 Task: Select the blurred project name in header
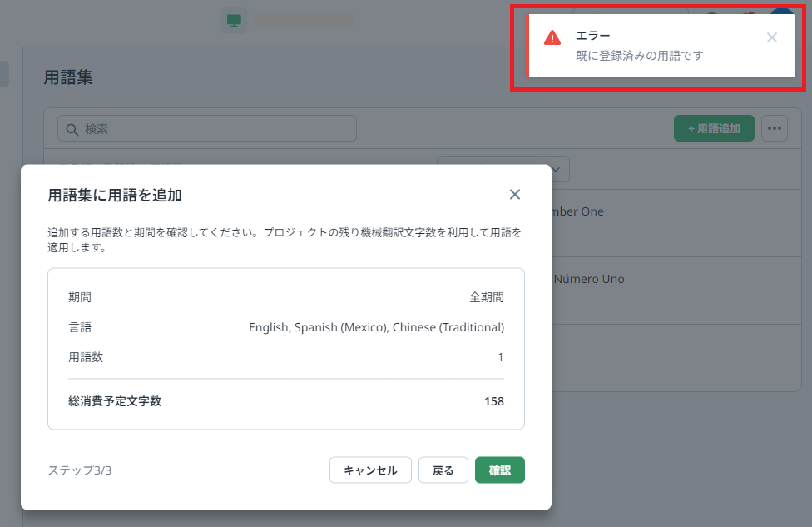pos(304,20)
